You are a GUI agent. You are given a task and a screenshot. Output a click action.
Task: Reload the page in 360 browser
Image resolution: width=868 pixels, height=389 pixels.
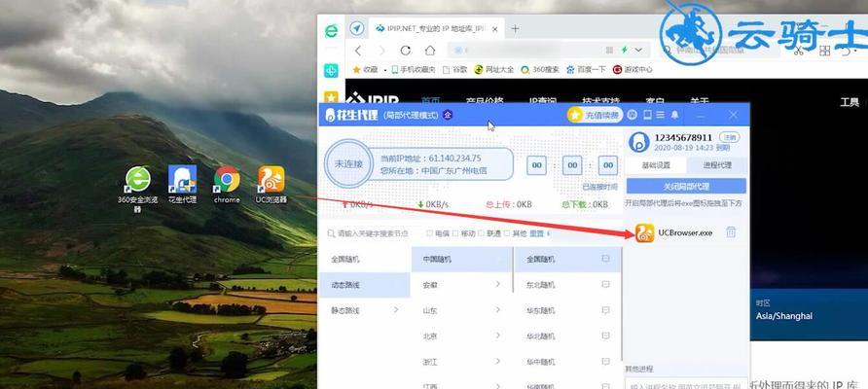[x=405, y=51]
